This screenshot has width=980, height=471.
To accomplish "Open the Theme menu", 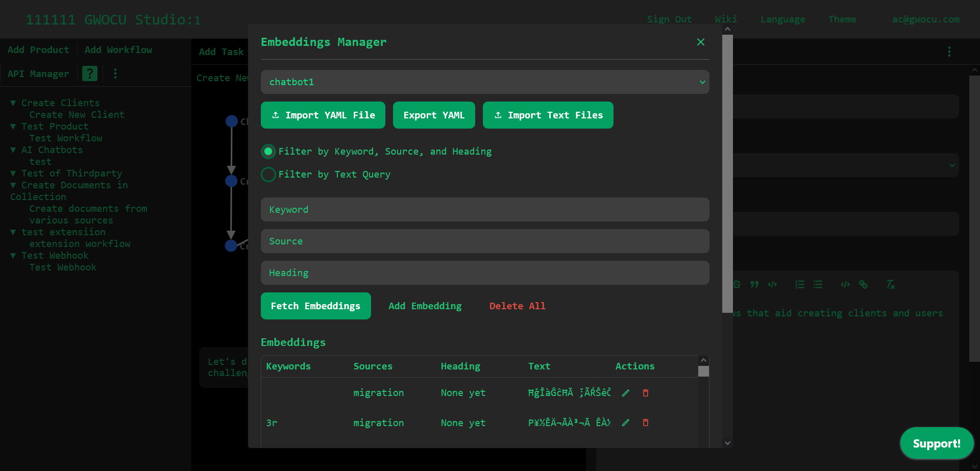I will 842,19.
